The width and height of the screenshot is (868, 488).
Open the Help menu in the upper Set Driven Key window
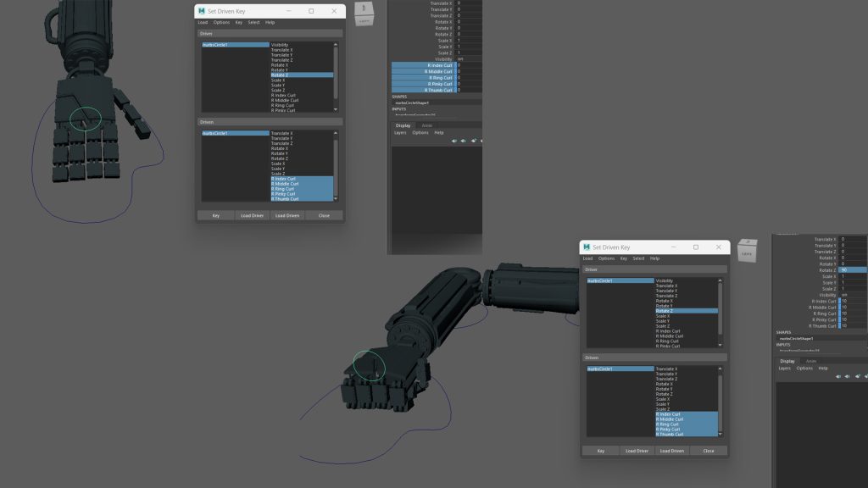point(270,23)
